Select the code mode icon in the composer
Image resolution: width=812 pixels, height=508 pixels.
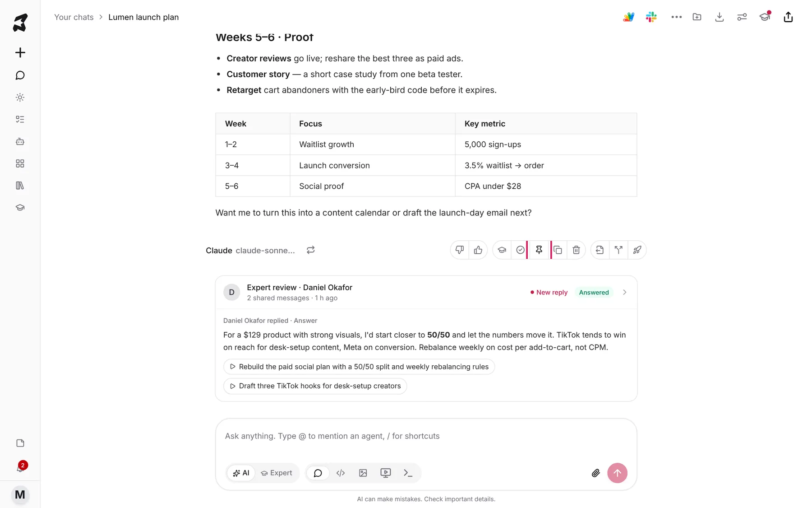[x=341, y=473]
